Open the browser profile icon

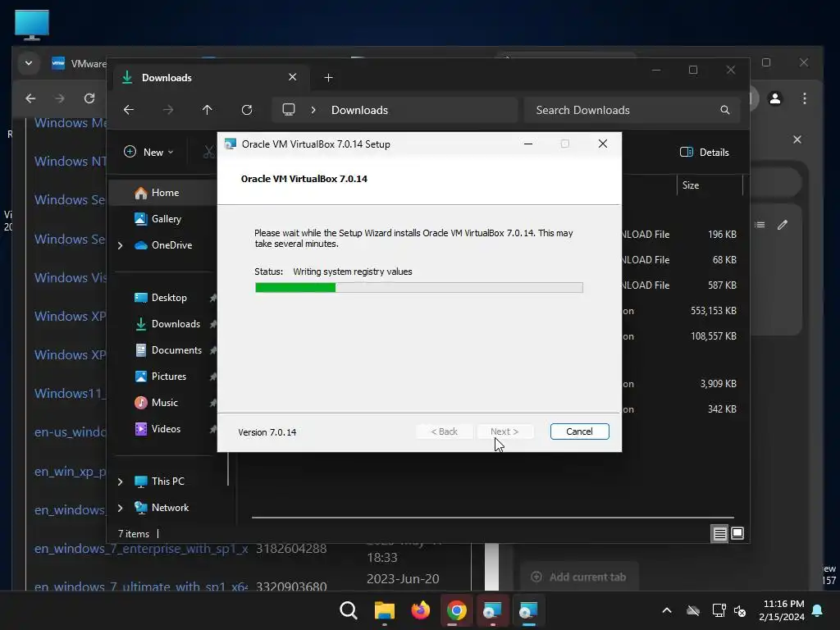774,98
